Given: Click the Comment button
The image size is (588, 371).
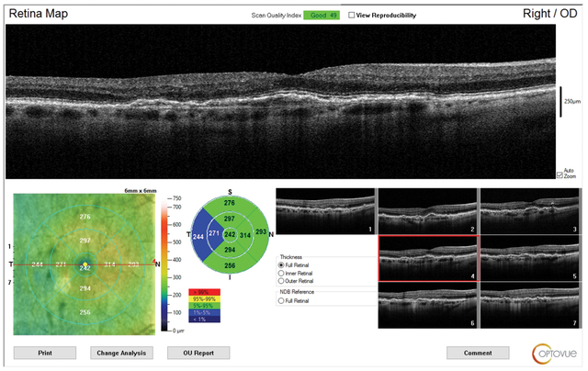Looking at the screenshot, I should tap(478, 353).
